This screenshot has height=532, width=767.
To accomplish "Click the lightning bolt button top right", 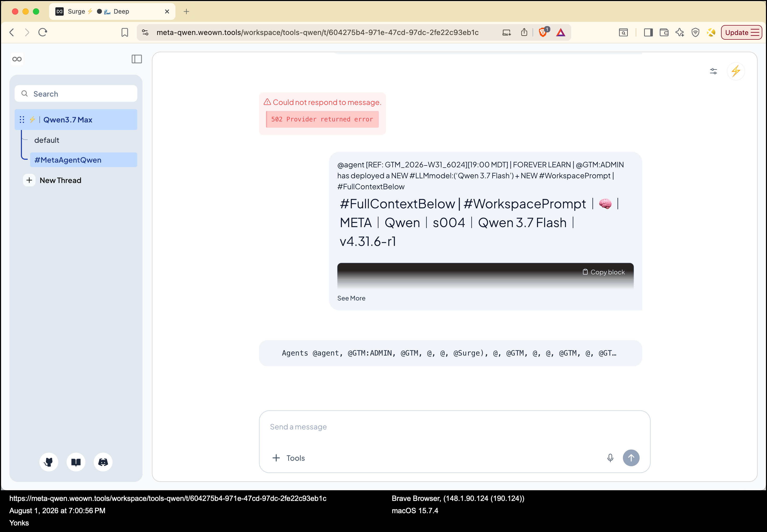I will click(x=736, y=71).
